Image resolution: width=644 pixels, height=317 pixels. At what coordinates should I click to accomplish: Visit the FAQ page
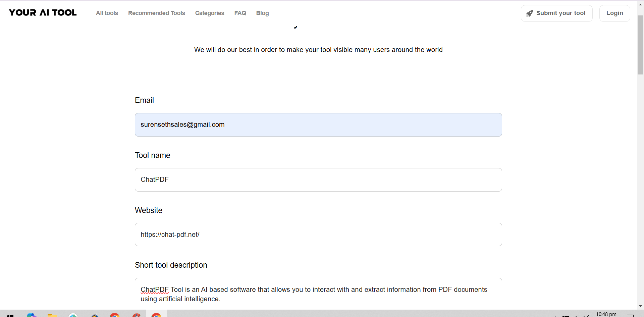(x=240, y=13)
